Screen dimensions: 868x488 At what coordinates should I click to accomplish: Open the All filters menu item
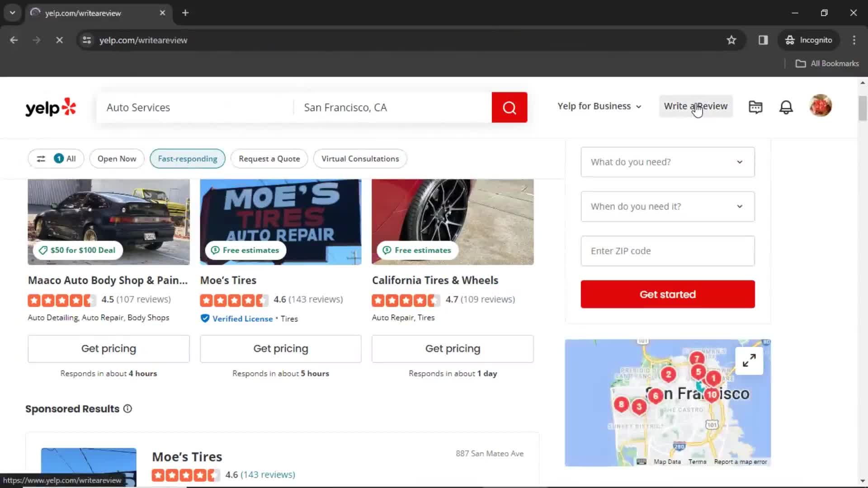(x=55, y=159)
